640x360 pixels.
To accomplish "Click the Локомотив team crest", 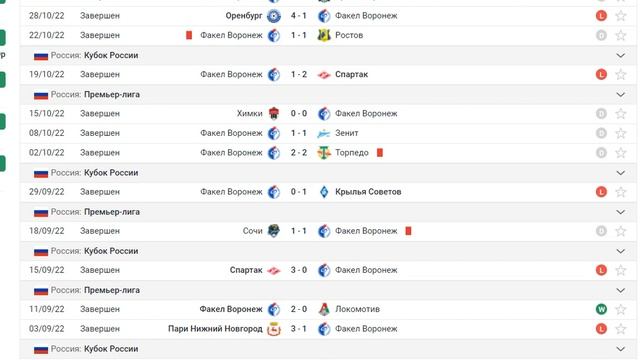I will [324, 309].
